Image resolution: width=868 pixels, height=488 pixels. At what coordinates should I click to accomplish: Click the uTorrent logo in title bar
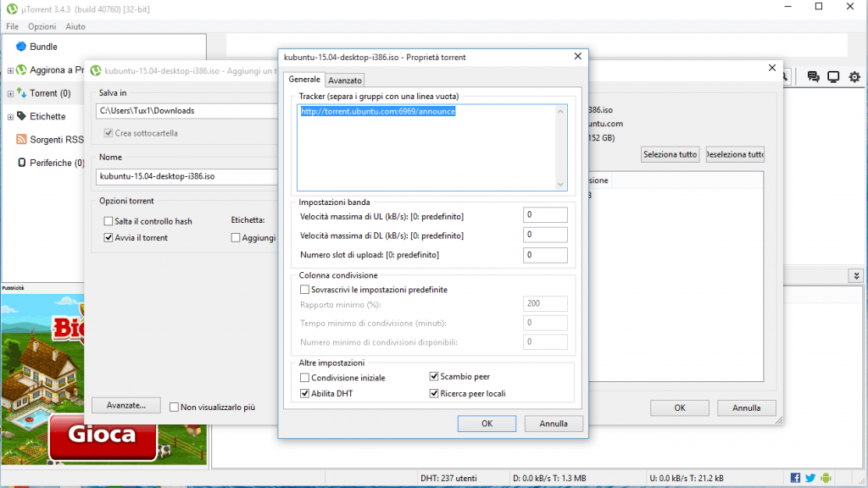[12, 8]
